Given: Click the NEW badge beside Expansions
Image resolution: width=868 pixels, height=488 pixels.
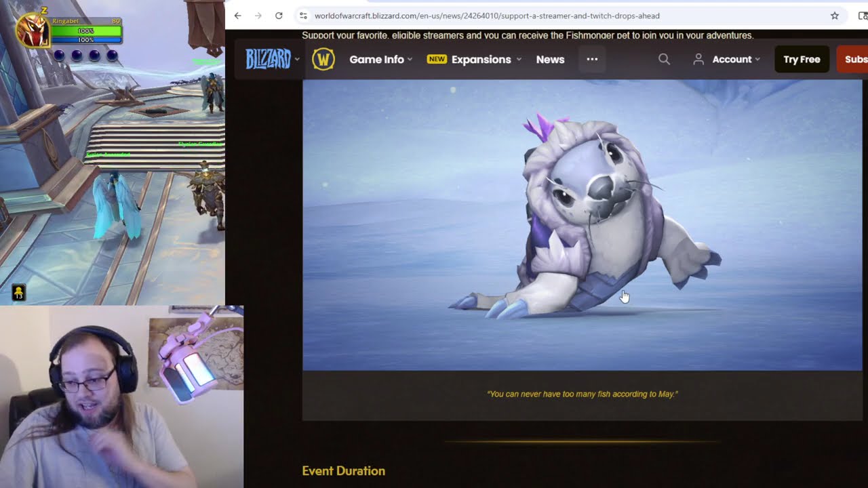Looking at the screenshot, I should pos(437,59).
